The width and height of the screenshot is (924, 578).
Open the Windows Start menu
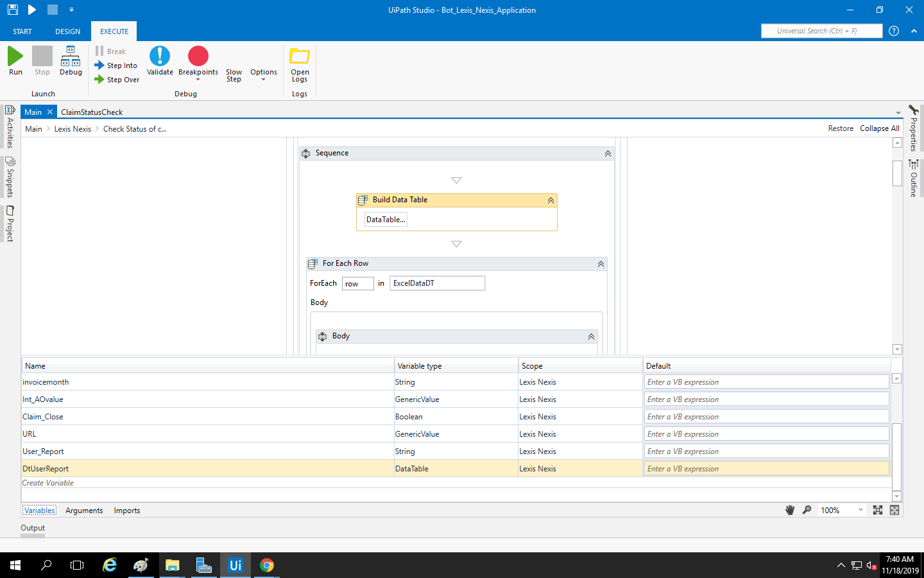15,565
